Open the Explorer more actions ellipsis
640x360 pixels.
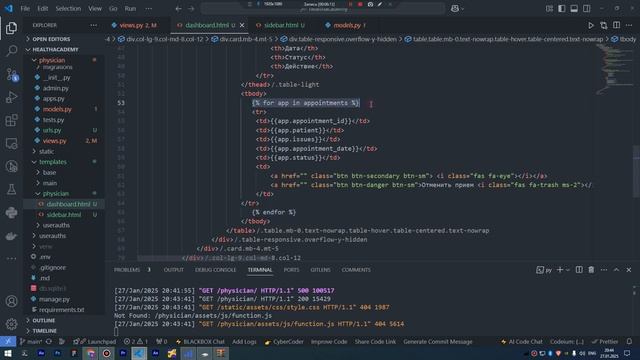pyautogui.click(x=93, y=25)
